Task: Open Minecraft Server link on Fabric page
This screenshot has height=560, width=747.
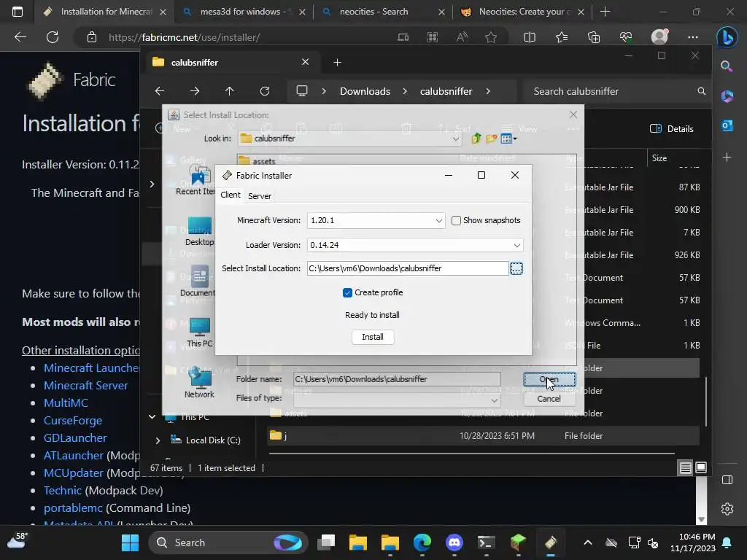Action: (86, 385)
